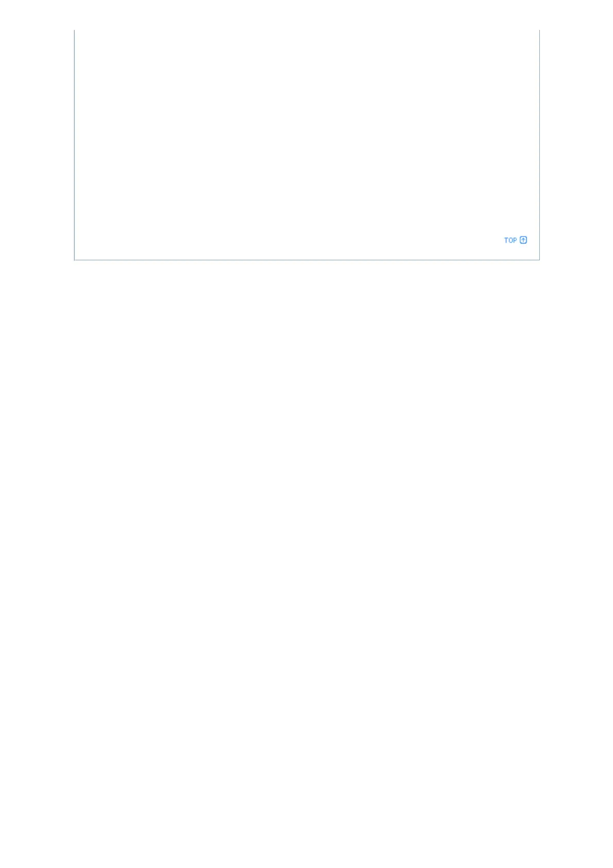The height and width of the screenshot is (868, 613).
Task: Use the return-to-top arrow icon
Action: click(x=523, y=240)
